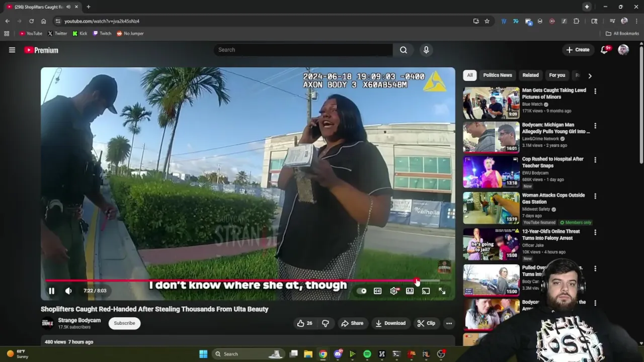
Task: Open options for 'Man Gets Caught' video
Action: (x=595, y=92)
